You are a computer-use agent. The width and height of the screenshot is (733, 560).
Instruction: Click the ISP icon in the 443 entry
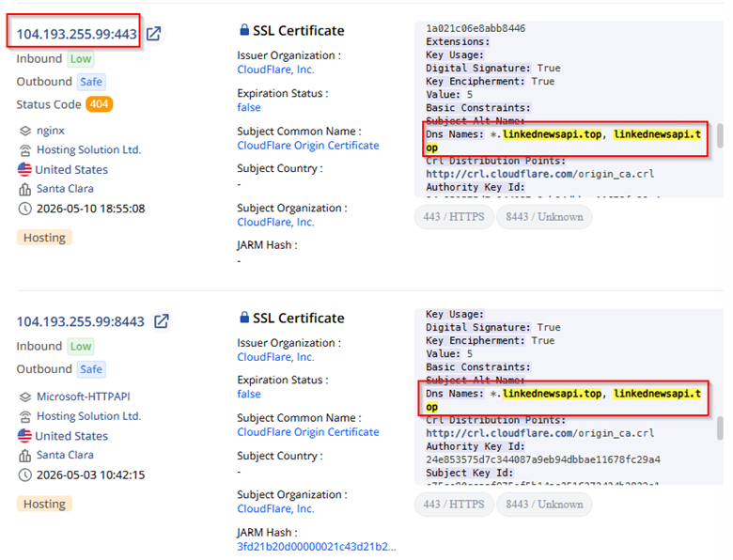[x=24, y=150]
